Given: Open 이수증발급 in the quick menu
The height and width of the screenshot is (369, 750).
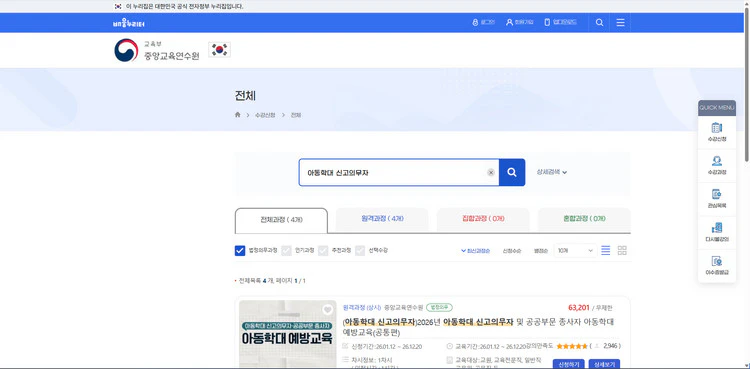Looking at the screenshot, I should pyautogui.click(x=717, y=266).
